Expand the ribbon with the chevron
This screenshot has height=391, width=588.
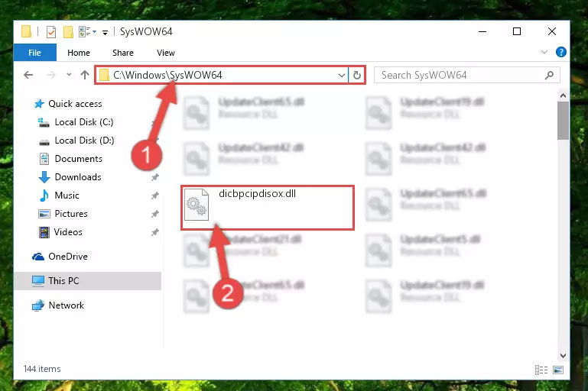pos(544,52)
